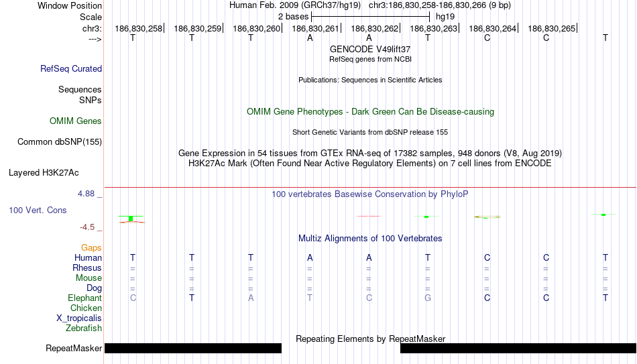Click the G base in Elephant row

pyautogui.click(x=428, y=298)
